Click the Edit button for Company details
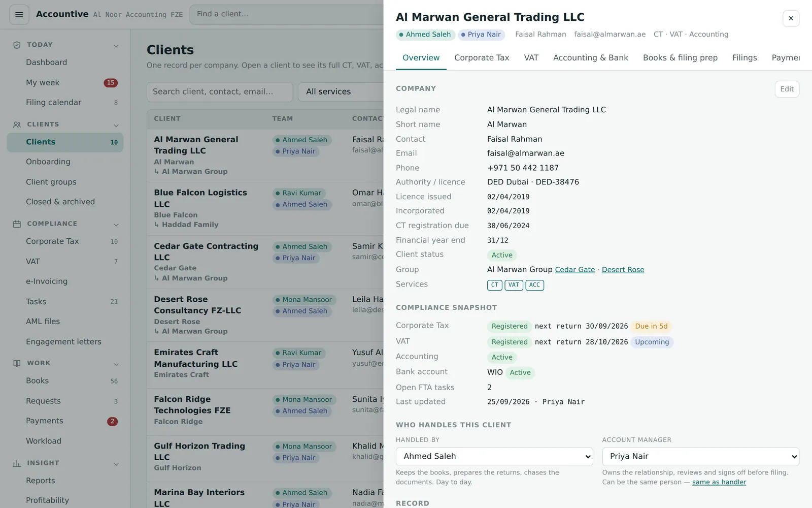The image size is (812, 508). point(787,89)
